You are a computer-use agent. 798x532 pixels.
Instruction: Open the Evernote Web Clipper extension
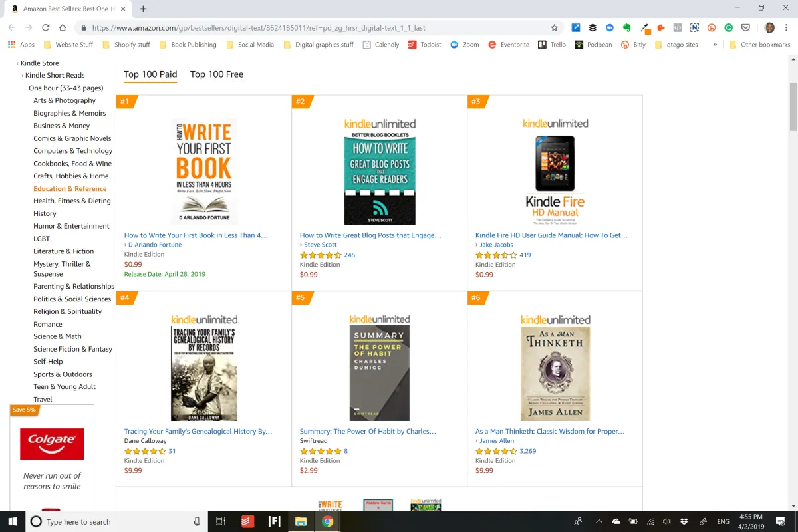[626, 28]
